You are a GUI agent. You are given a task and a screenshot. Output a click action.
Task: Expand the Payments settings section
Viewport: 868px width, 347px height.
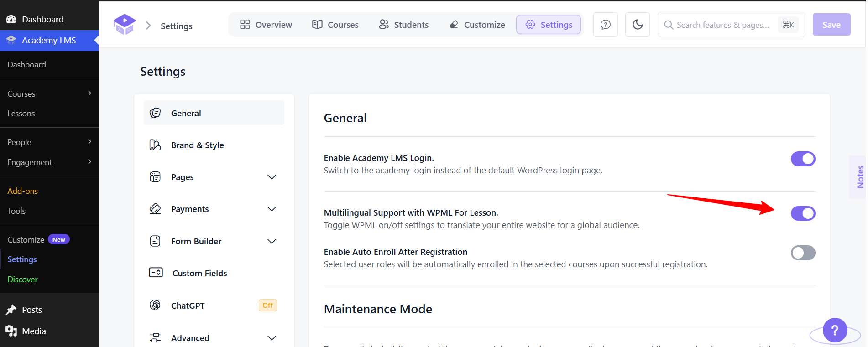pos(272,209)
